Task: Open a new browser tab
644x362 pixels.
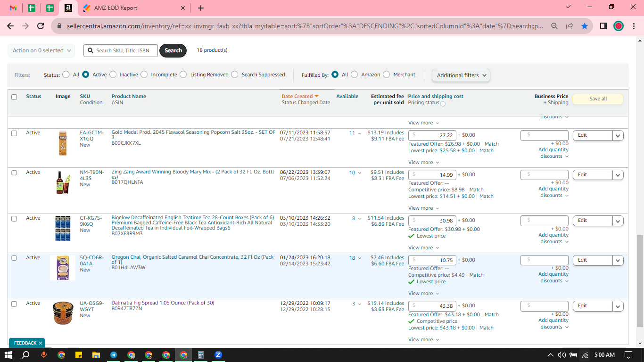Action: tap(201, 8)
